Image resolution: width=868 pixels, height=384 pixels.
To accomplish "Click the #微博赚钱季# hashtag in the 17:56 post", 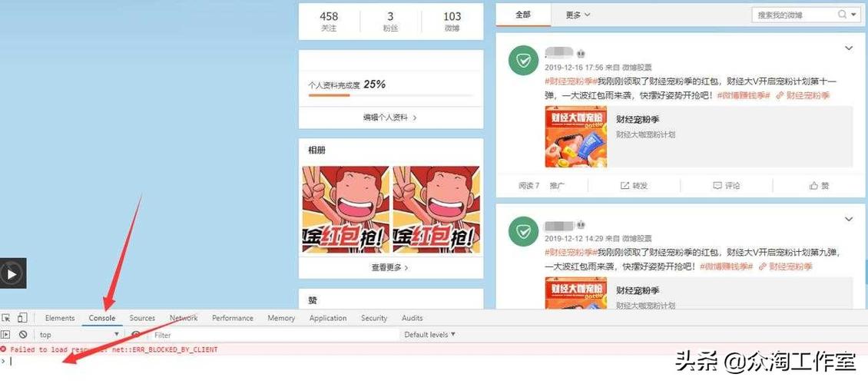I will pyautogui.click(x=744, y=95).
